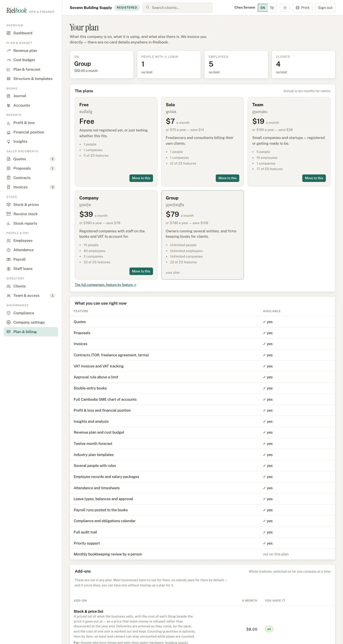This screenshot has width=343, height=644.
Task: Click the Rielbook logo
Action: click(16, 11)
